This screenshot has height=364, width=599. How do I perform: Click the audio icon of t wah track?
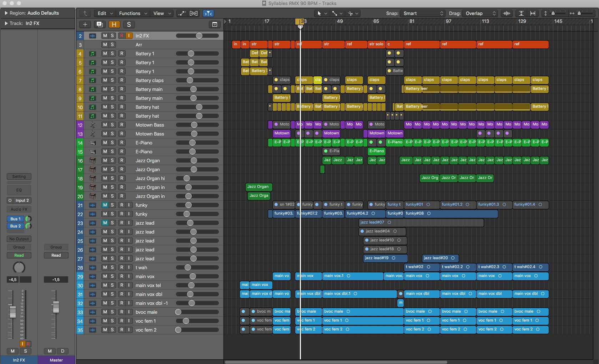[x=92, y=267]
